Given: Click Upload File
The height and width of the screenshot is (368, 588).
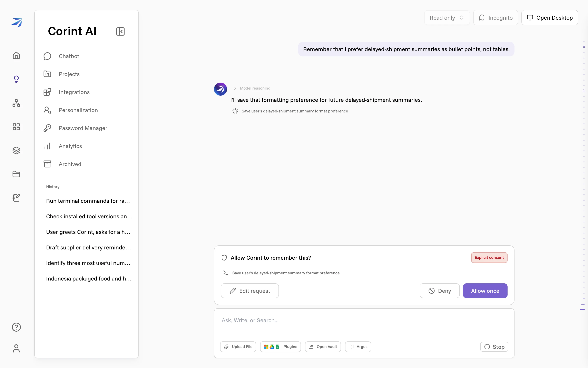Looking at the screenshot, I should 238,347.
